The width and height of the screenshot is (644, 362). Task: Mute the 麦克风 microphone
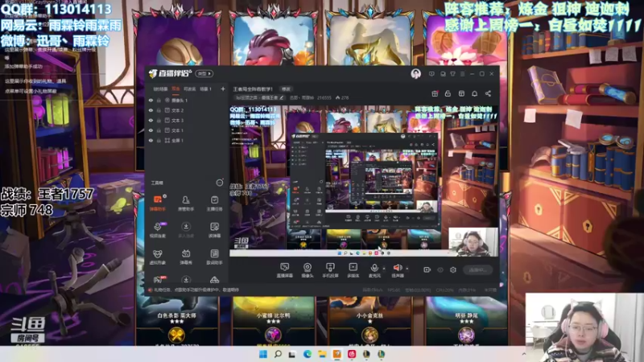pyautogui.click(x=374, y=270)
